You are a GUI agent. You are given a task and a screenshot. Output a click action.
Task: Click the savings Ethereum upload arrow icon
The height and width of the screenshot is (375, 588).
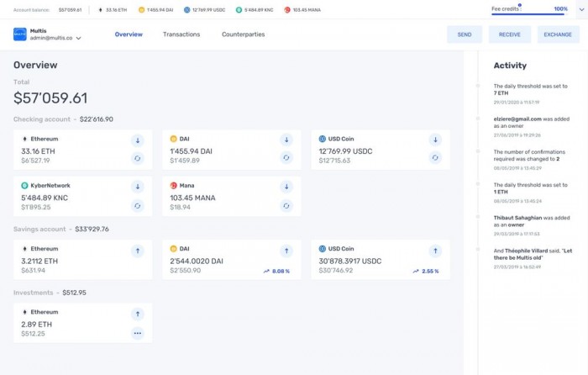[138, 251]
